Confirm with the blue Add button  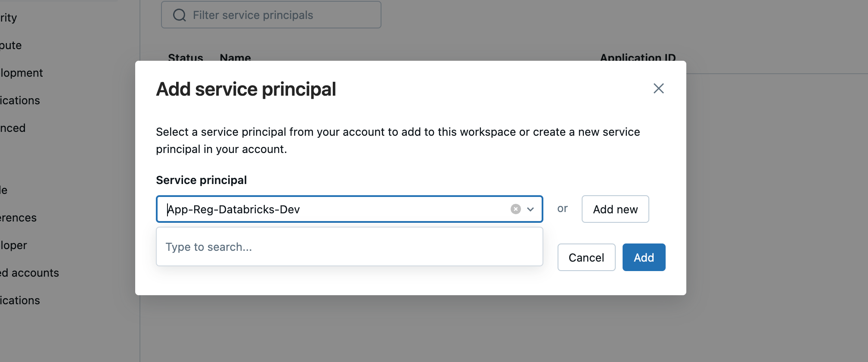coord(644,257)
